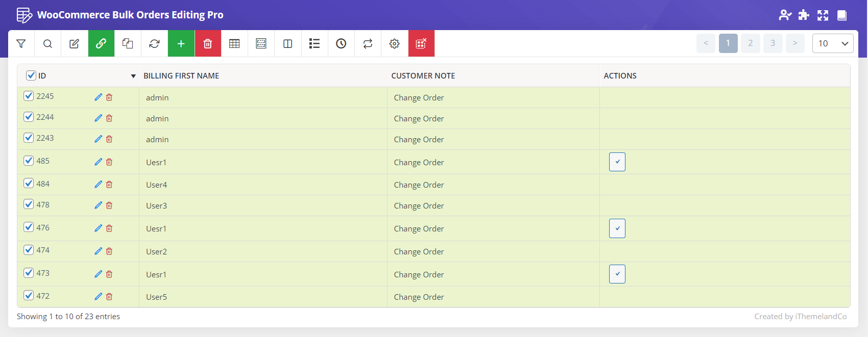The width and height of the screenshot is (868, 337).
Task: Go to next page arrow
Action: 795,43
